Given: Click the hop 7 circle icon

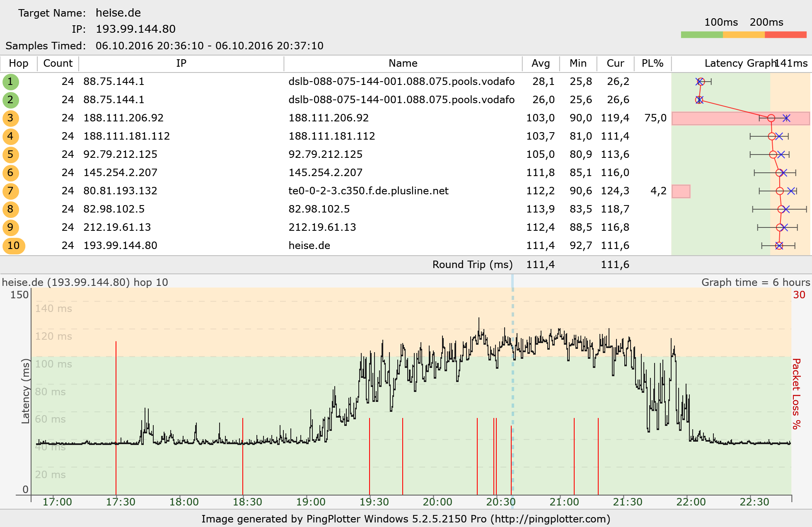Looking at the screenshot, I should click(x=11, y=191).
